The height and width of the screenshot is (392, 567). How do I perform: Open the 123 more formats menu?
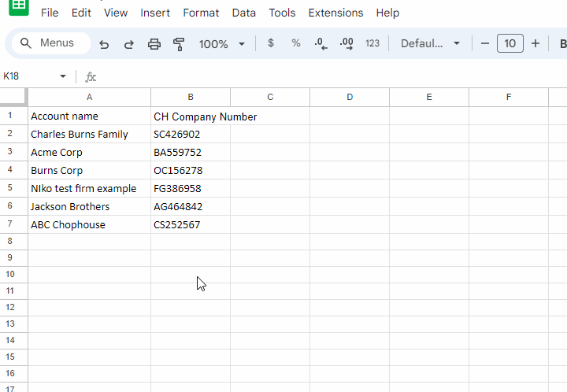pyautogui.click(x=372, y=43)
